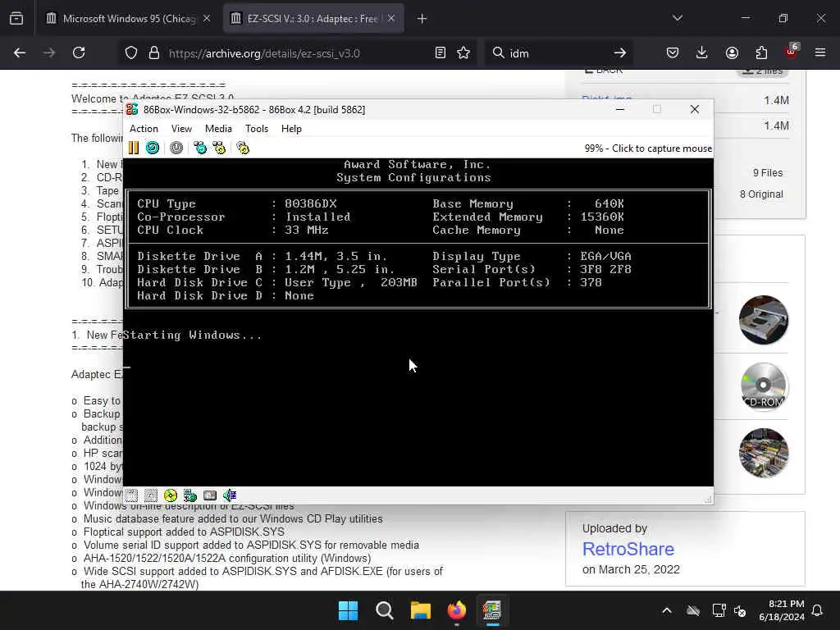Image resolution: width=840 pixels, height=630 pixels.
Task: Focus the archive.org URL address field
Action: (296, 53)
